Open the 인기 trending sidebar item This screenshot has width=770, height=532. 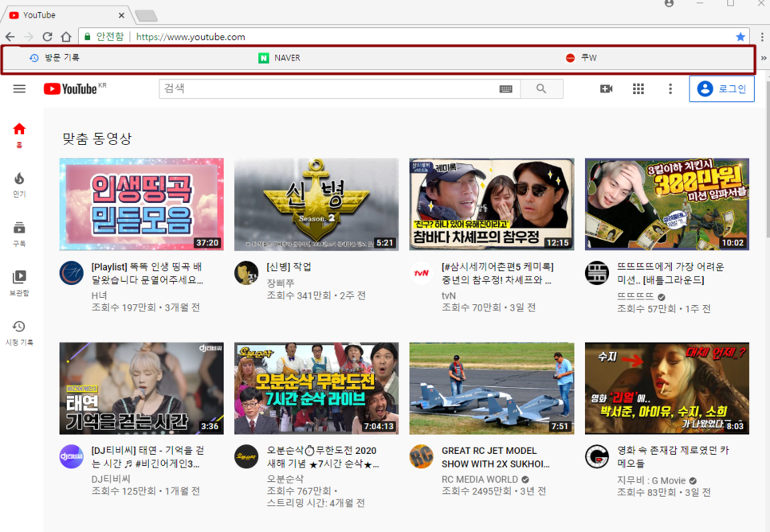point(19,185)
